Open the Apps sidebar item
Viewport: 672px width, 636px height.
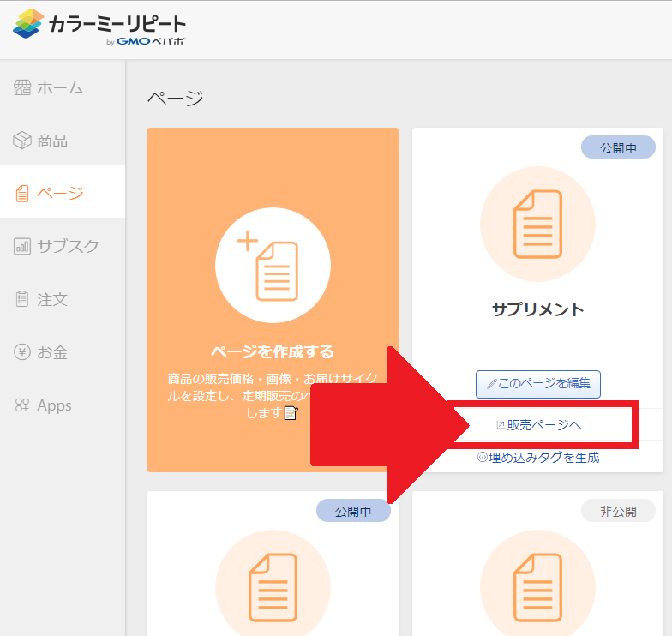(x=63, y=405)
